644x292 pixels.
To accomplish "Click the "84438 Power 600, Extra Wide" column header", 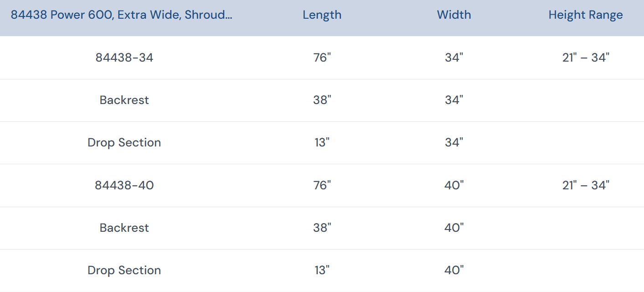I will 121,15.
